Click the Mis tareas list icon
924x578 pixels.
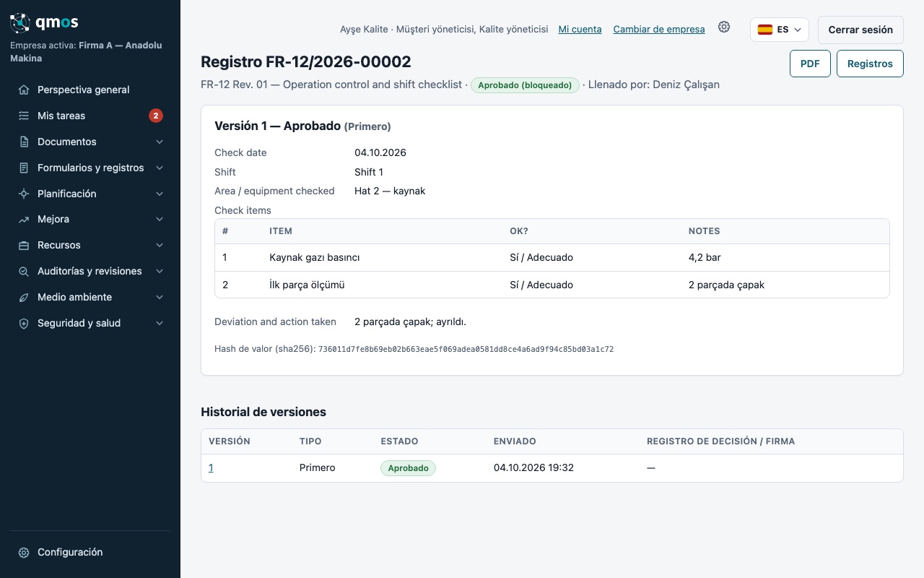coord(24,116)
